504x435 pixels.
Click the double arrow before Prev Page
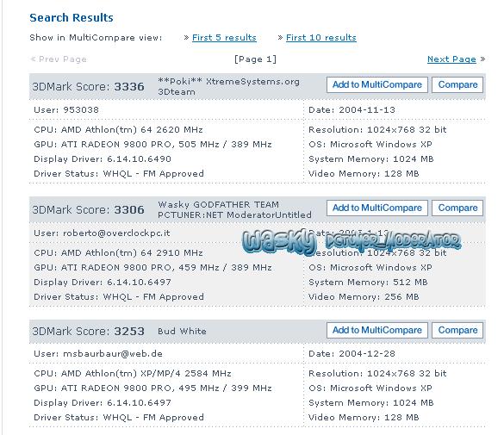point(33,59)
